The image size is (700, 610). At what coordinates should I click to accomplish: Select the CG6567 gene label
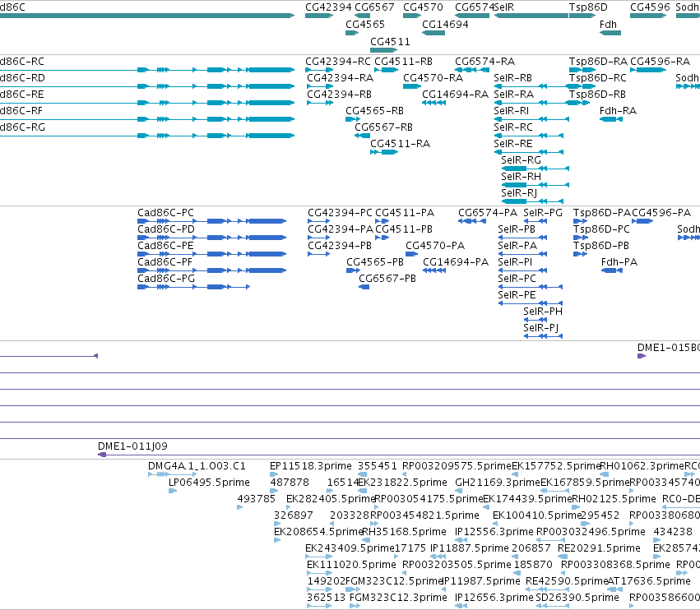(x=374, y=7)
